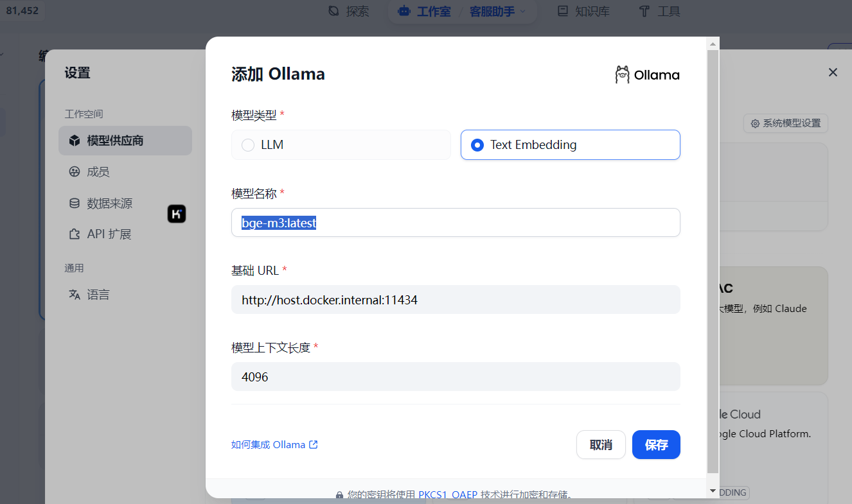The image size is (852, 504).
Task: Click the lock icon in encryption notice
Action: (x=339, y=495)
